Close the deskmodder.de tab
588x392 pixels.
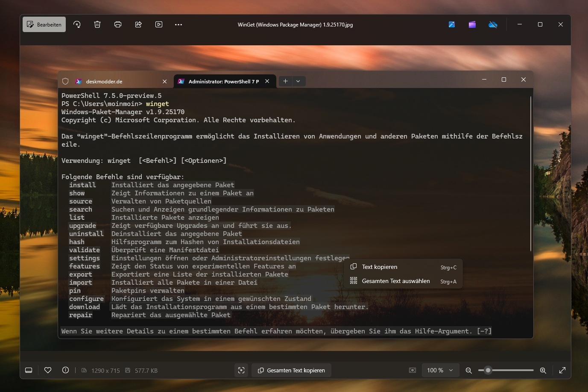pyautogui.click(x=165, y=81)
